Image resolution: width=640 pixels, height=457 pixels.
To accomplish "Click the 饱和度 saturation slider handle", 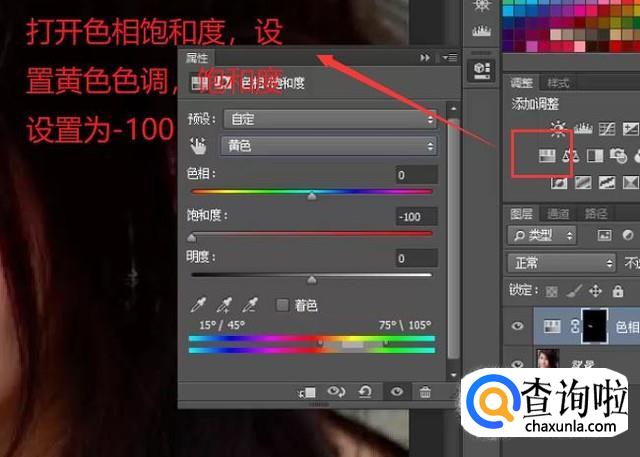I will coord(191,237).
